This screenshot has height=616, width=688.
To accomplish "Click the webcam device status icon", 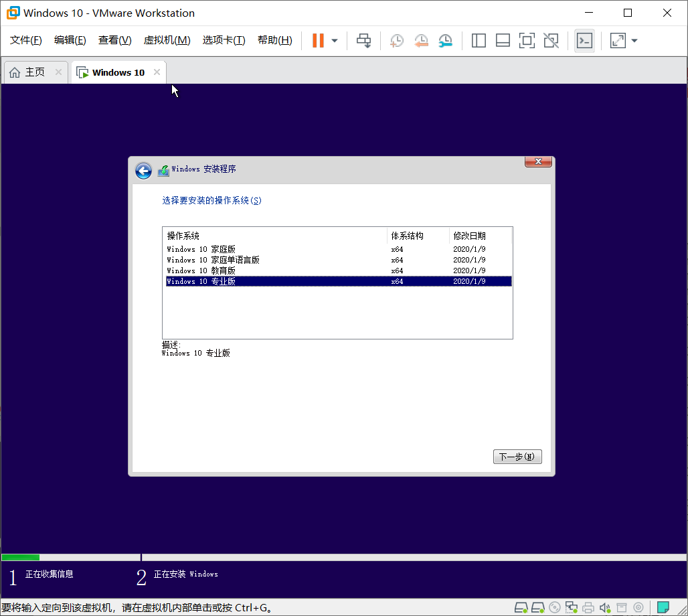I will pos(638,608).
